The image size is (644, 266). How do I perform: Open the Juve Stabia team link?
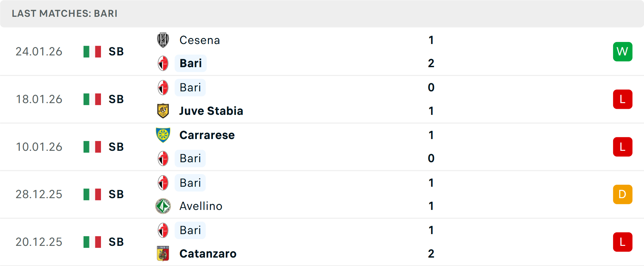211,111
